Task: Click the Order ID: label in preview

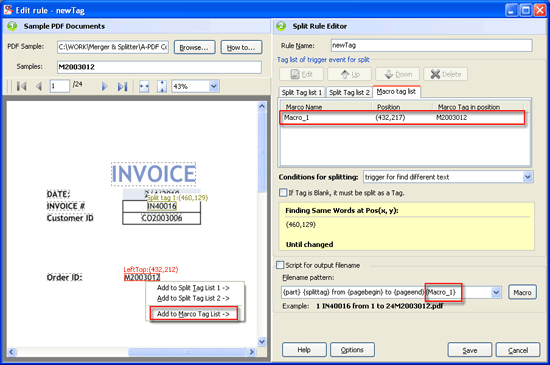Action: [x=65, y=277]
